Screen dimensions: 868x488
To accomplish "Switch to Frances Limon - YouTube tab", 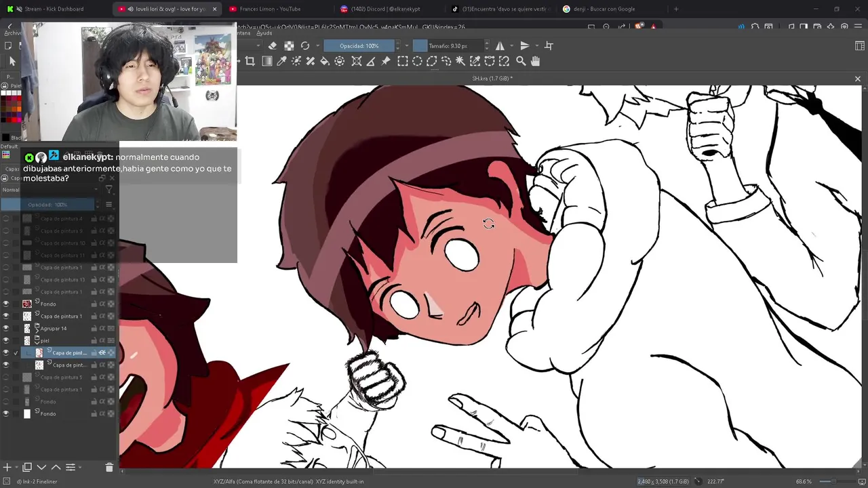I will 270,9.
